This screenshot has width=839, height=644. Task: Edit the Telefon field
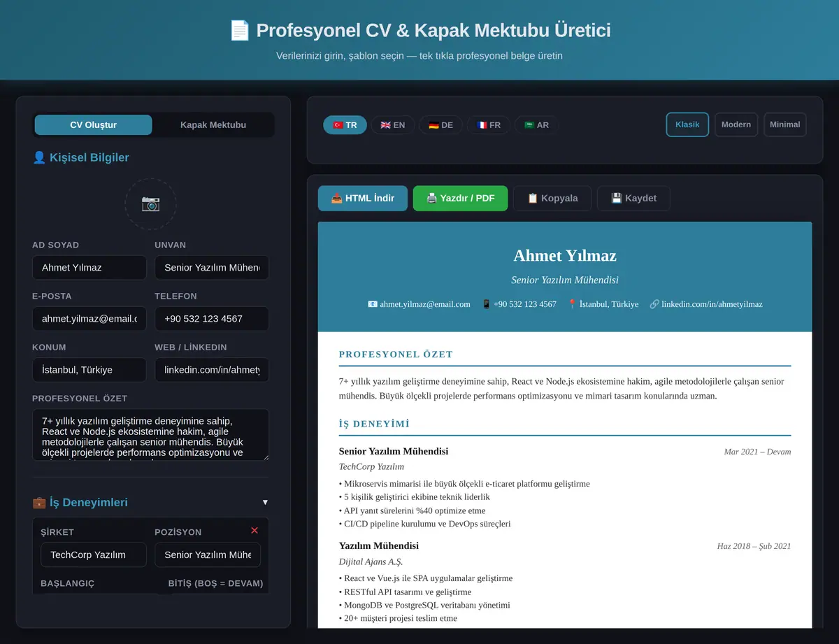212,319
